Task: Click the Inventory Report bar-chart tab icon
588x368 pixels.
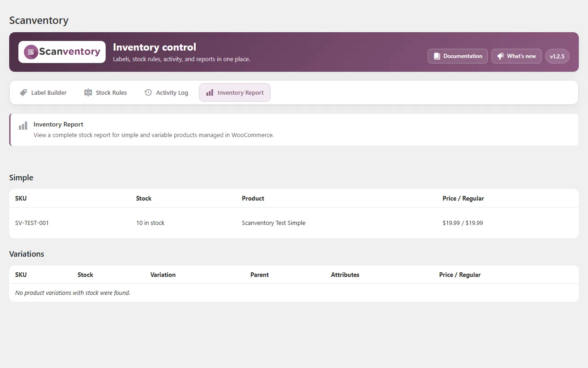Action: (209, 93)
